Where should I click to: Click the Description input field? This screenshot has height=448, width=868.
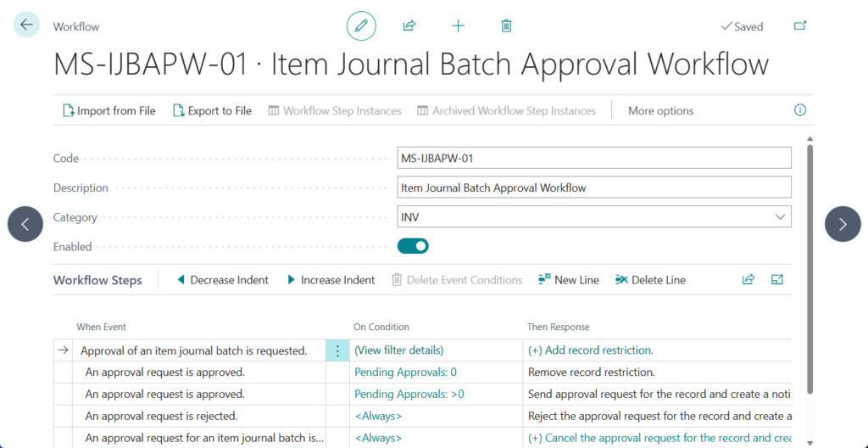click(593, 188)
